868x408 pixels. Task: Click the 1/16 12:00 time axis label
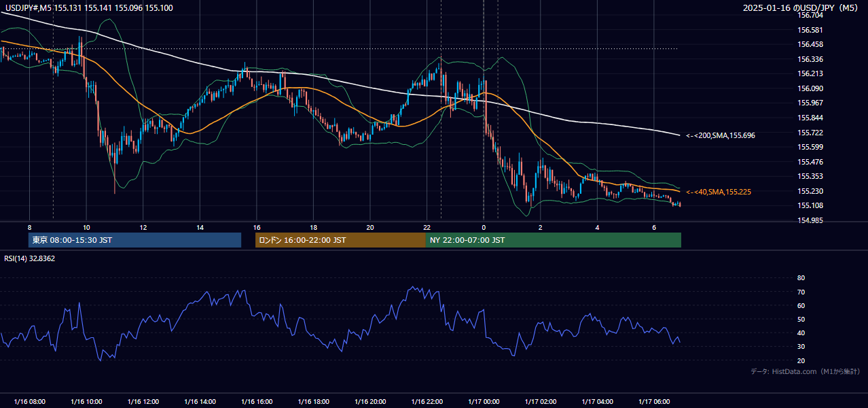click(x=143, y=402)
